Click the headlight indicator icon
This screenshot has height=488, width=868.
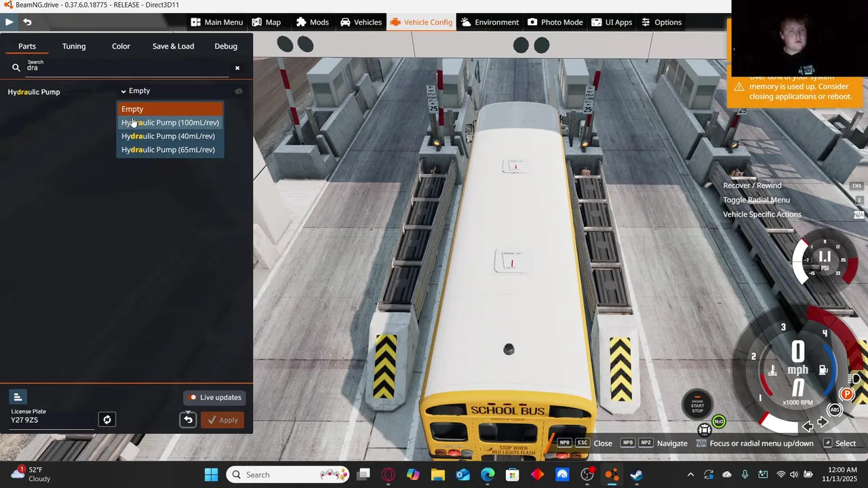coord(856,379)
